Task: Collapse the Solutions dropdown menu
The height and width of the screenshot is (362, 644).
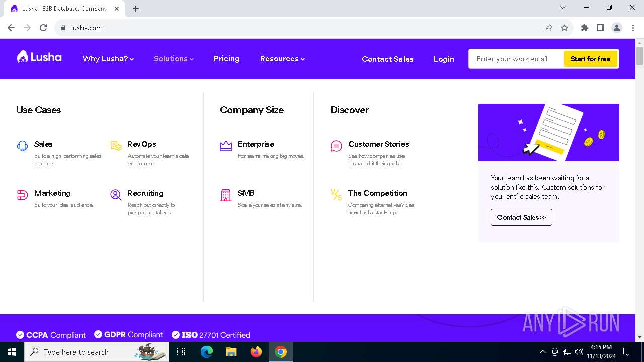Action: (174, 59)
